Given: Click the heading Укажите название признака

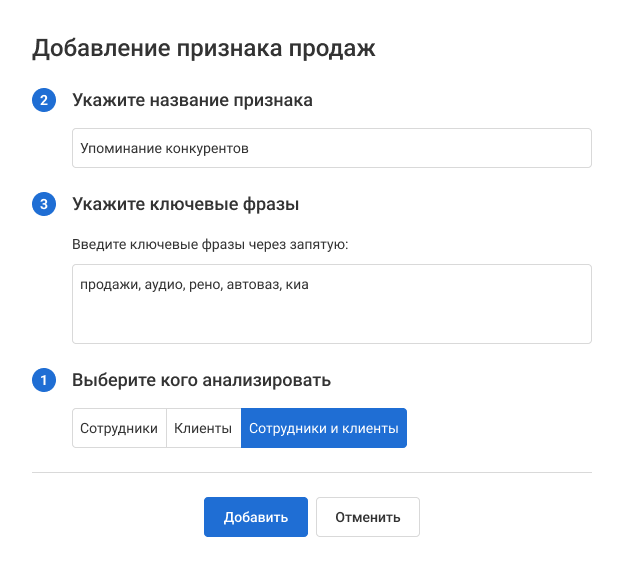Looking at the screenshot, I should tap(192, 101).
